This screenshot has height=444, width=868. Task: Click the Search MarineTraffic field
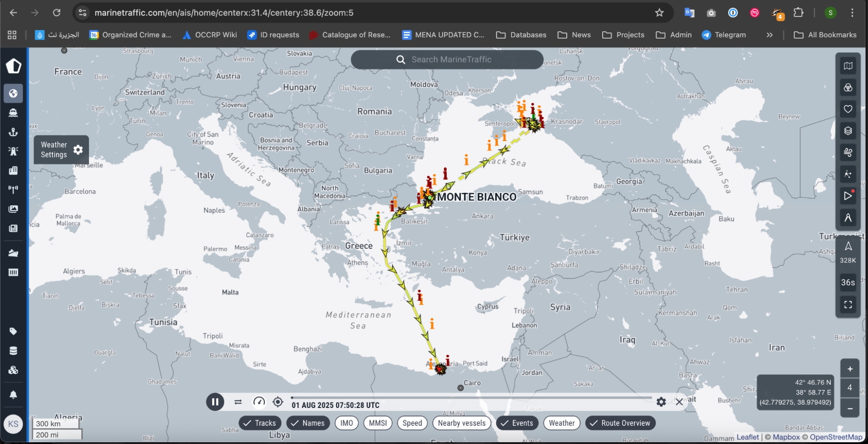coord(451,60)
